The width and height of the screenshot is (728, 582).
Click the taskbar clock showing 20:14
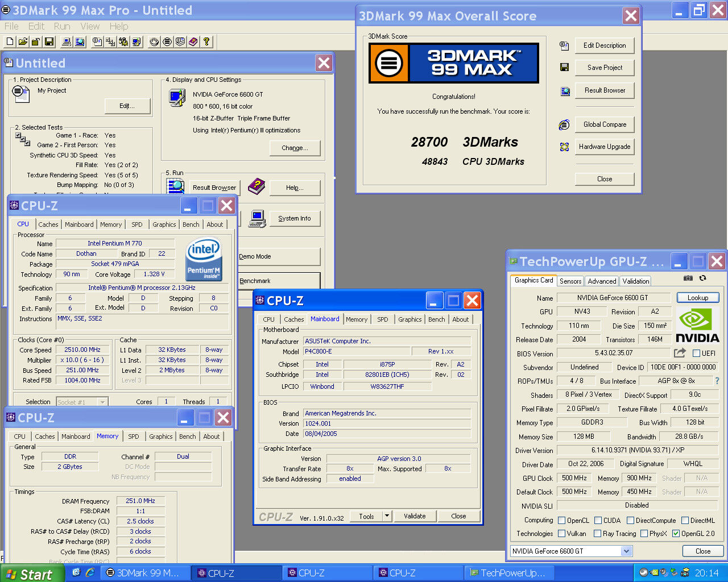pyautogui.click(x=707, y=573)
